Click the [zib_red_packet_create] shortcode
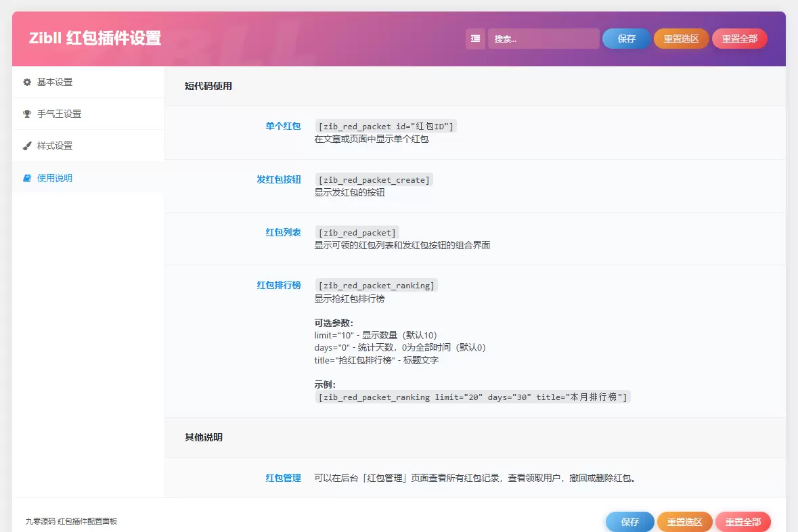 [374, 180]
